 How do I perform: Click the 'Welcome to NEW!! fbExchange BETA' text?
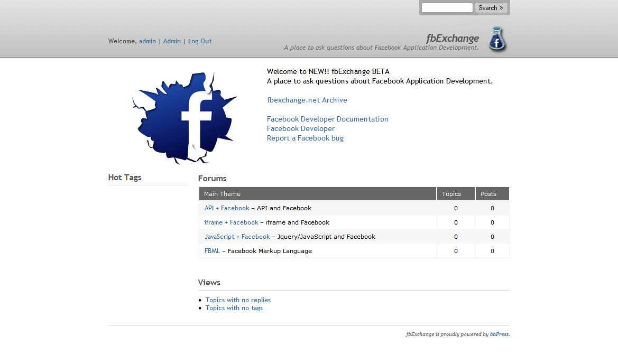pyautogui.click(x=328, y=72)
